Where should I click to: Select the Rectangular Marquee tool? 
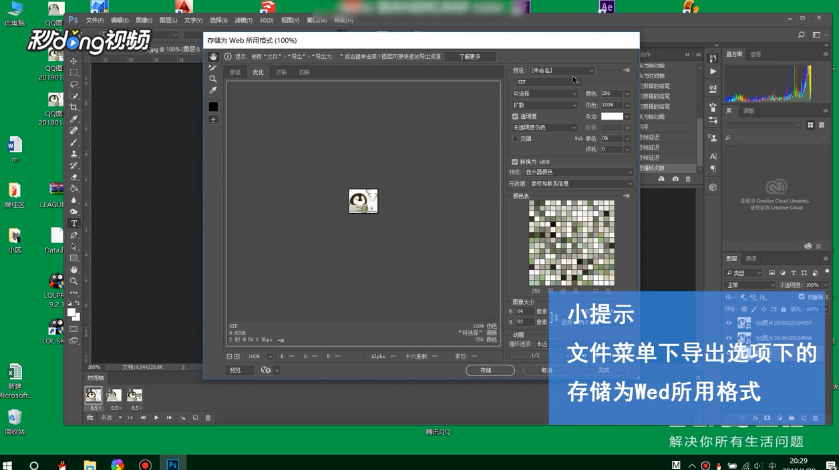[74, 73]
